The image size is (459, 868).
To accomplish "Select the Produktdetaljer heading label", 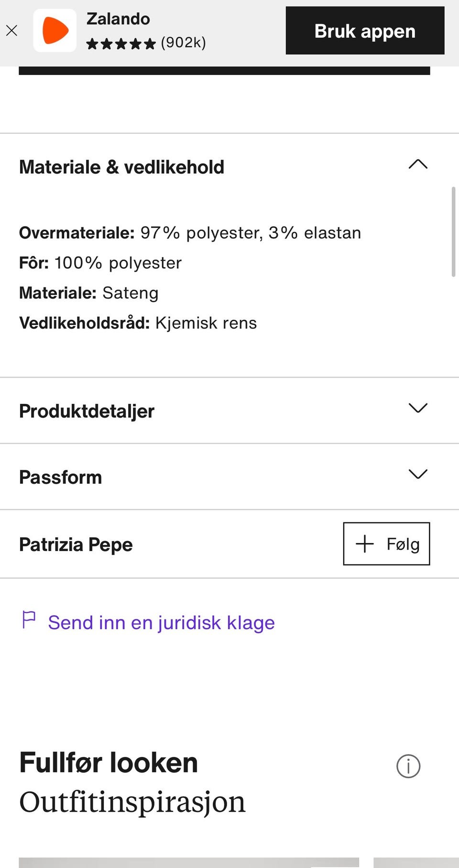I will pos(87,411).
